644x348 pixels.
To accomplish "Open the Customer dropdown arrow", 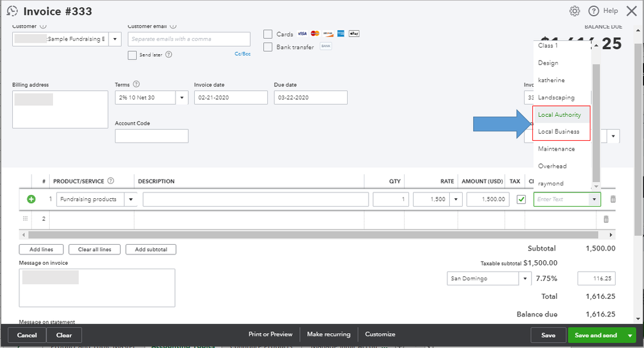I will [115, 39].
